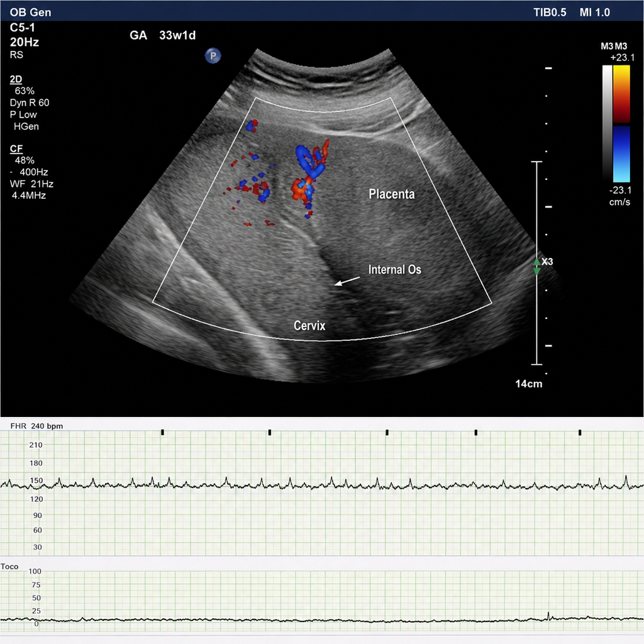Screen dimensions: 644x644
Task: Click the 'Placenta' annotation label
Action: (391, 194)
